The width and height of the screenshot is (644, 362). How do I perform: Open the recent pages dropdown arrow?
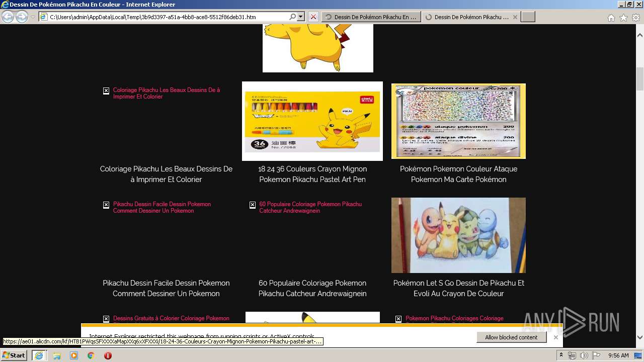point(33,17)
